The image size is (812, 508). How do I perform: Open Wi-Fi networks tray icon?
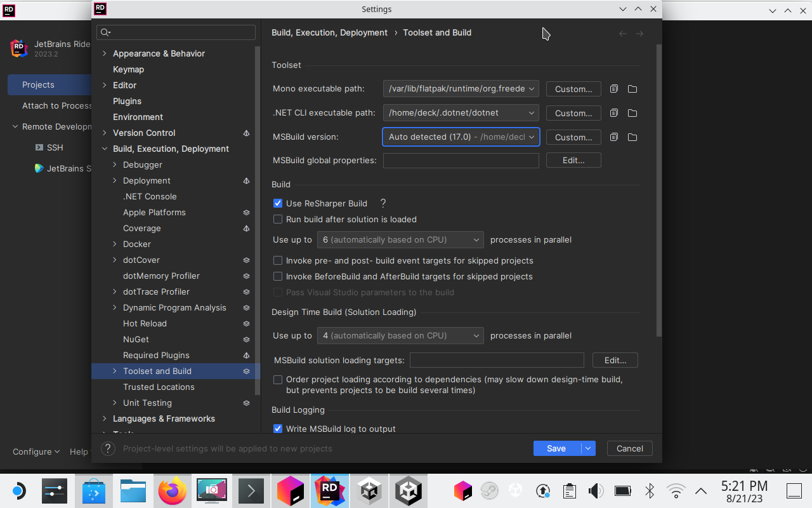[x=676, y=491]
